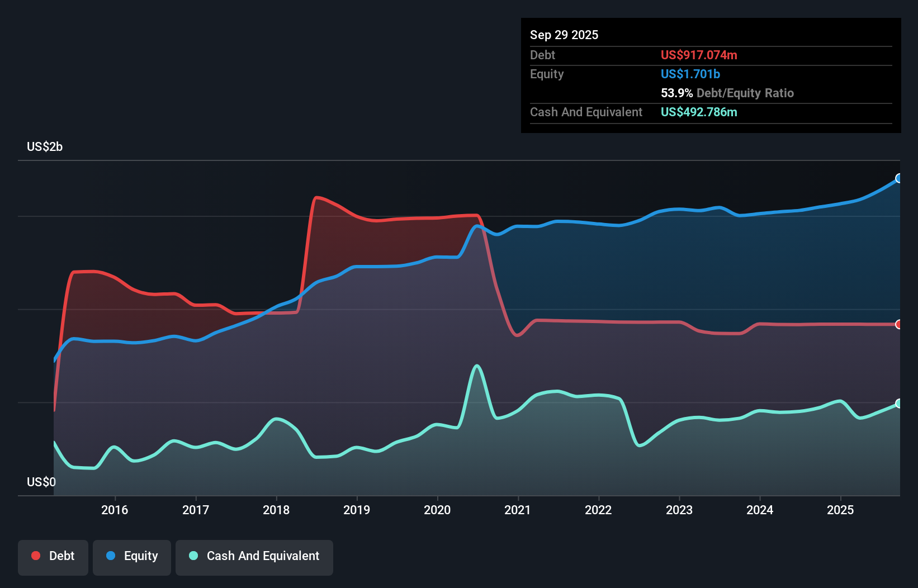Click the 2016 x-axis label
The width and height of the screenshot is (918, 588).
point(115,510)
